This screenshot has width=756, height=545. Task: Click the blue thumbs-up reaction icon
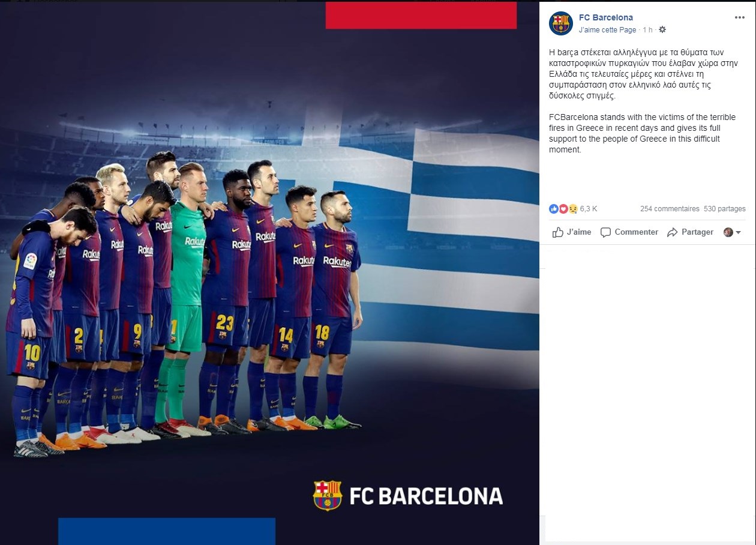point(553,209)
